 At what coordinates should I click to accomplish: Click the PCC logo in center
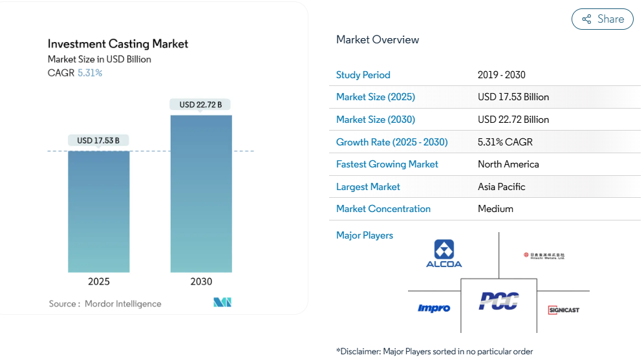(x=499, y=301)
